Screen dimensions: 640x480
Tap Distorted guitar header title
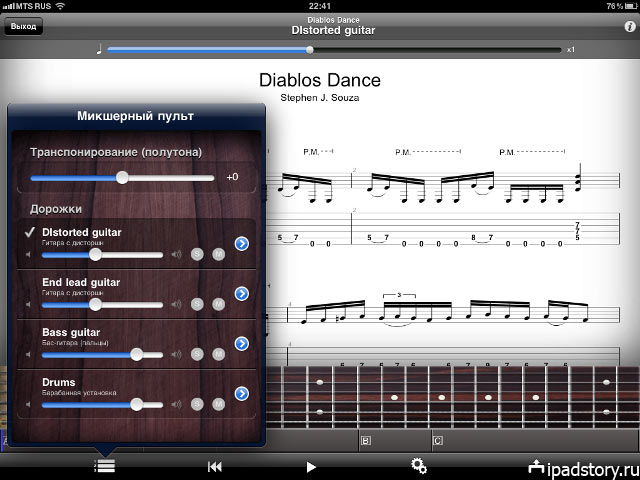pos(333,31)
